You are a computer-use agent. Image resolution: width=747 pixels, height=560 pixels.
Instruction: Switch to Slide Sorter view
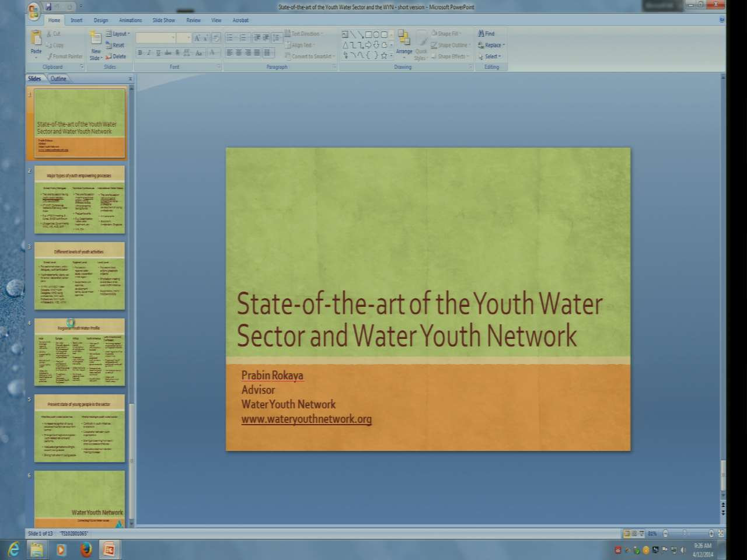pos(634,533)
